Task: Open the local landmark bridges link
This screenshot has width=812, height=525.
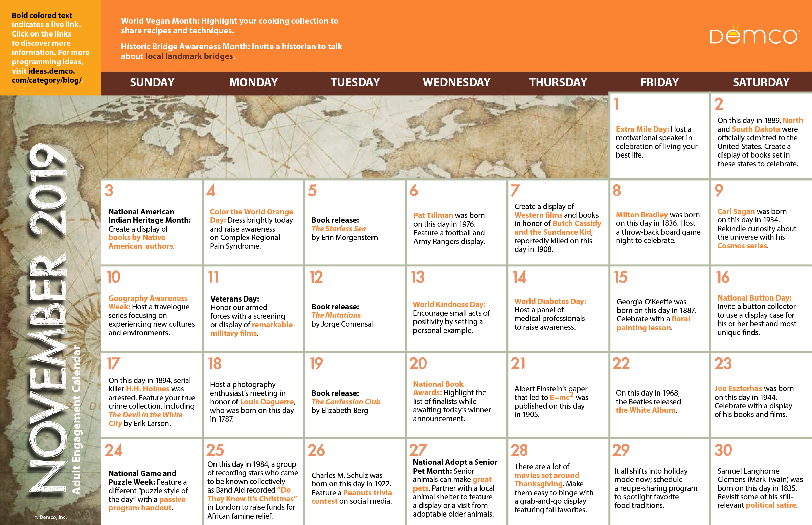Action: point(189,56)
